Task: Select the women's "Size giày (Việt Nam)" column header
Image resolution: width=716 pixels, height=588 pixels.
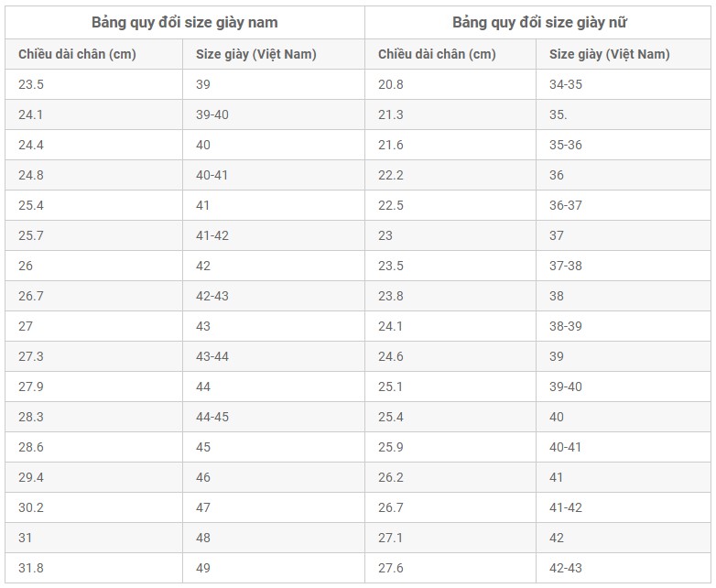Action: (x=609, y=54)
